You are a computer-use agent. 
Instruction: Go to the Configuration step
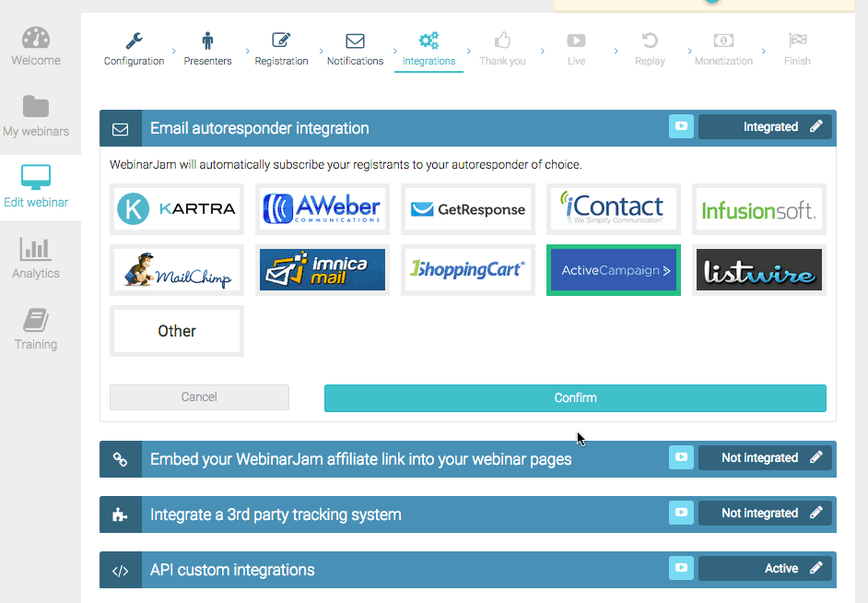[x=134, y=50]
